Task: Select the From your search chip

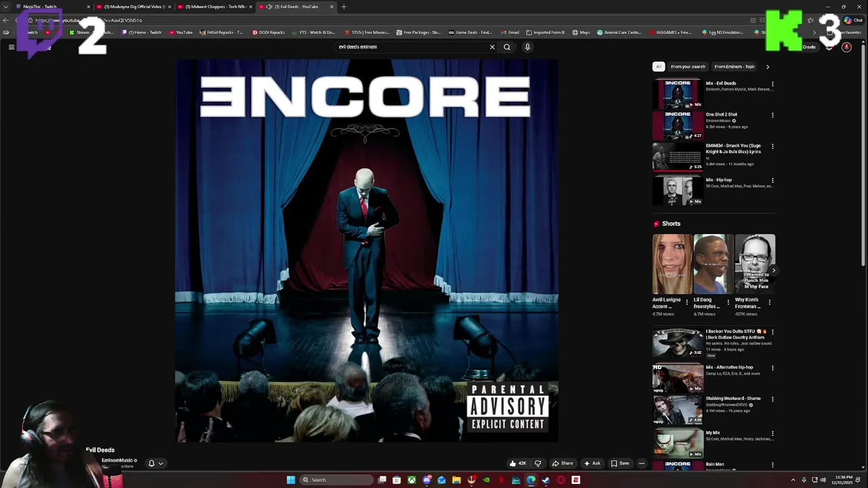Action: coord(688,66)
